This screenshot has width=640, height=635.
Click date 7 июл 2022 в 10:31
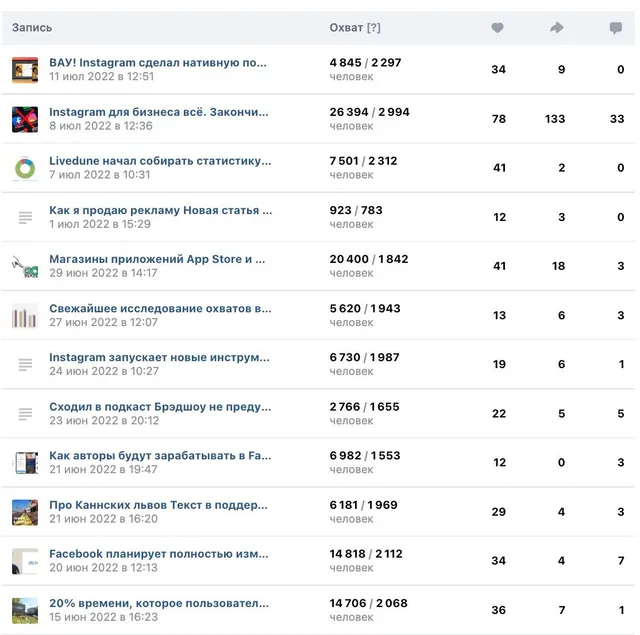pos(100,175)
